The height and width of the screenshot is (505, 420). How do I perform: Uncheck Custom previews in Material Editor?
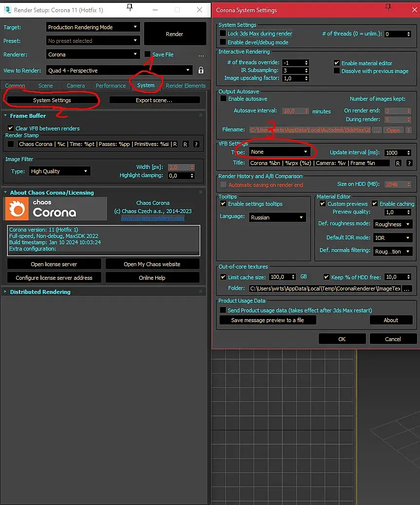[x=322, y=203]
